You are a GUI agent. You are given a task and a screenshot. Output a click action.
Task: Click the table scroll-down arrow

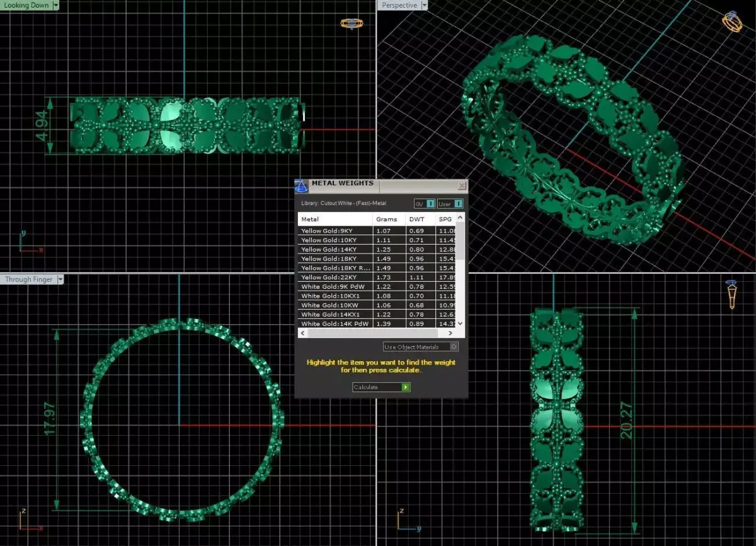coord(460,323)
